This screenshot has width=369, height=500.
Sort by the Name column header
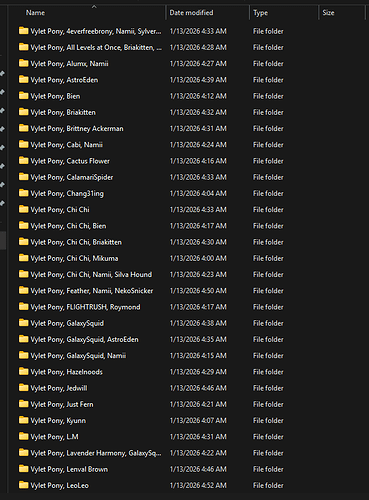point(35,13)
